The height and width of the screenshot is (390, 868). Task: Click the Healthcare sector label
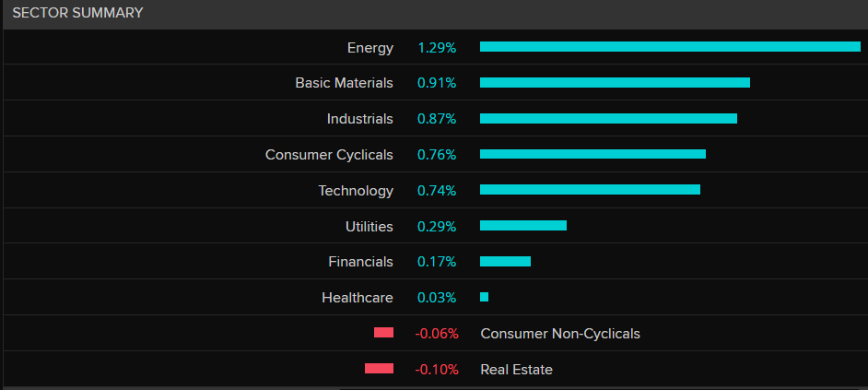pos(357,298)
